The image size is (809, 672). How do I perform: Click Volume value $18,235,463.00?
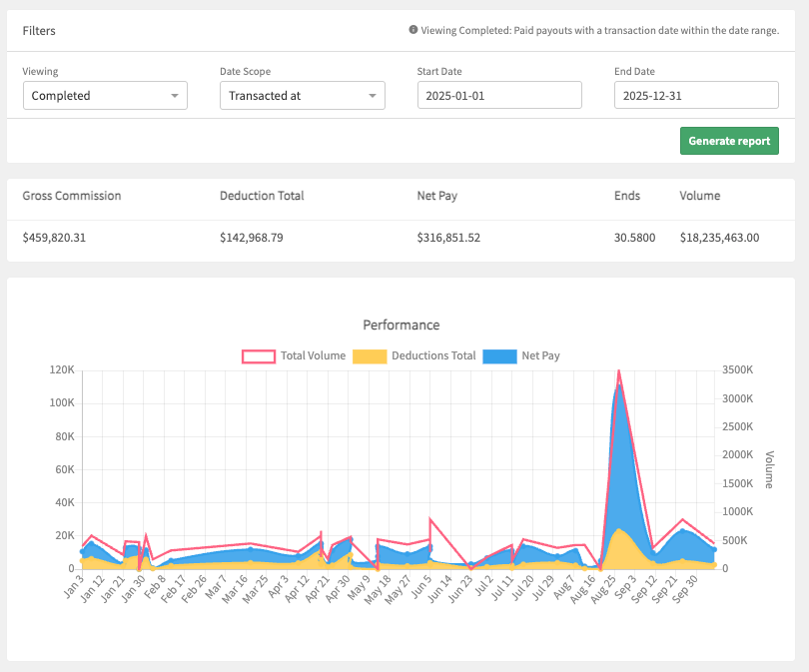(719, 238)
